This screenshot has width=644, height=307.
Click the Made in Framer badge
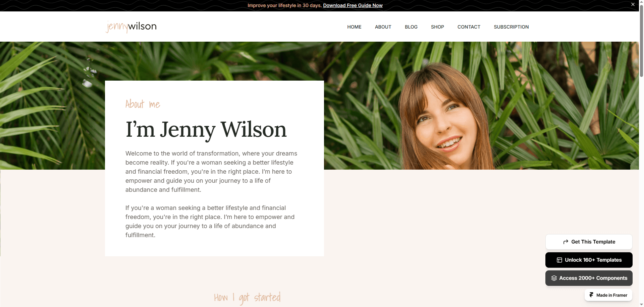coord(608,295)
